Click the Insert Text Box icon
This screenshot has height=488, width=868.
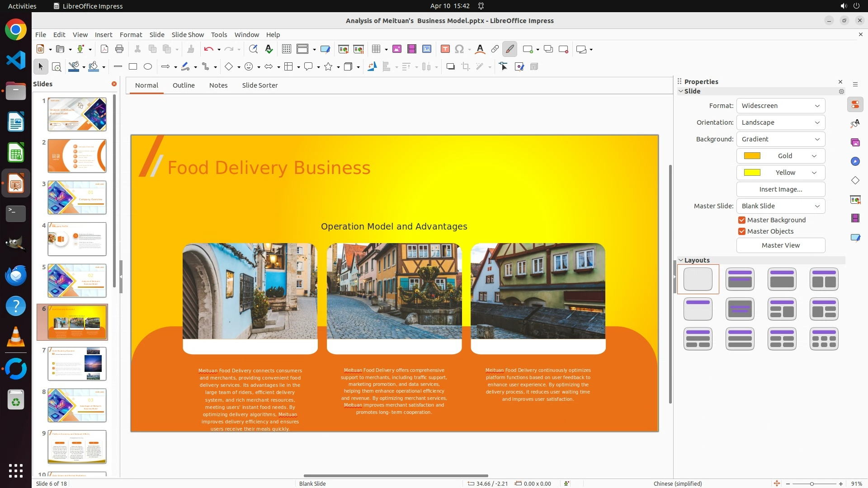click(x=445, y=49)
